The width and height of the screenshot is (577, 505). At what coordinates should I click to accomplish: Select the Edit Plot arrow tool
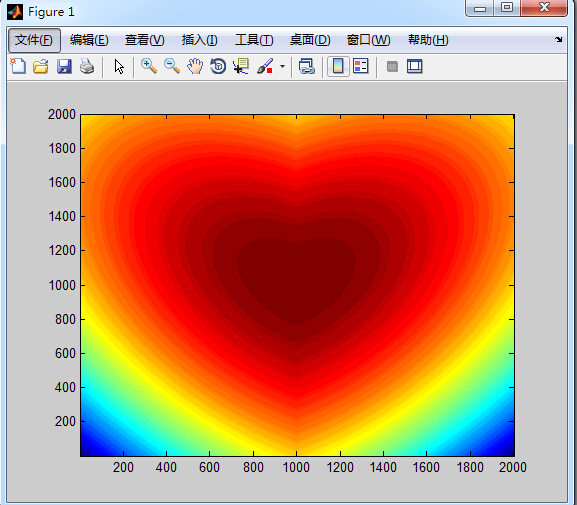click(119, 67)
